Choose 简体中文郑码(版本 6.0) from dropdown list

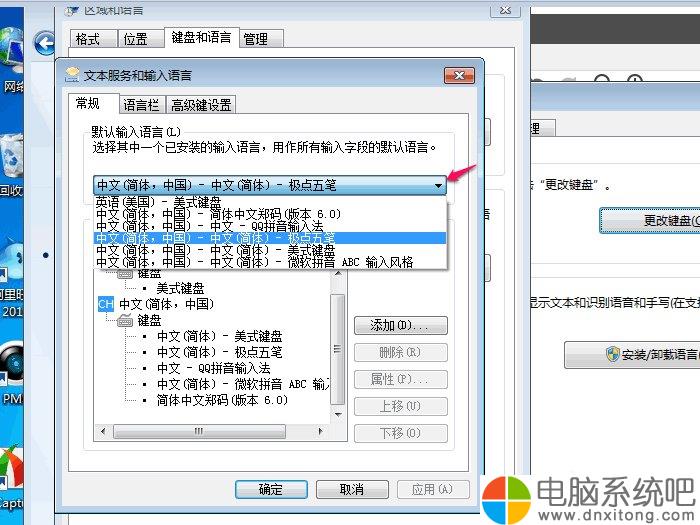coord(270,214)
